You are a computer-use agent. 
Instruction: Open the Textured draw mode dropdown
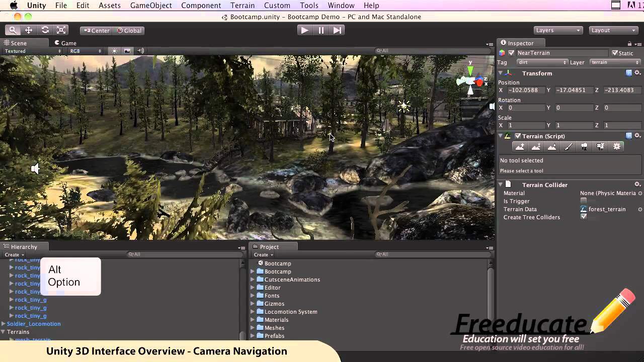point(33,51)
